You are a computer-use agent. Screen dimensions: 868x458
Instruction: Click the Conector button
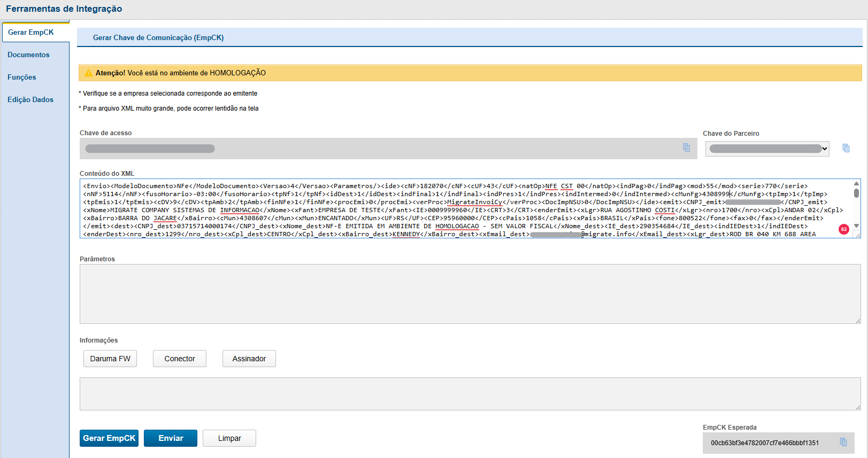180,359
